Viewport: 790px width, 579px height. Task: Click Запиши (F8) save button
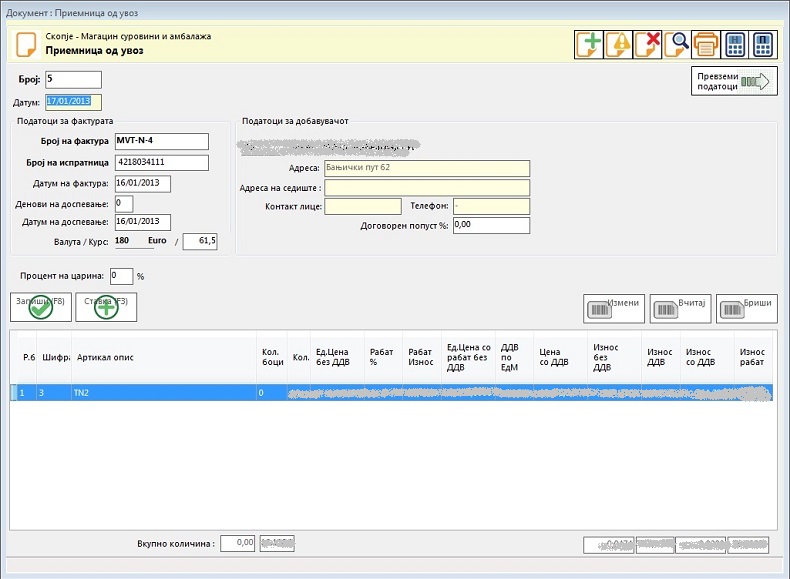(x=41, y=307)
